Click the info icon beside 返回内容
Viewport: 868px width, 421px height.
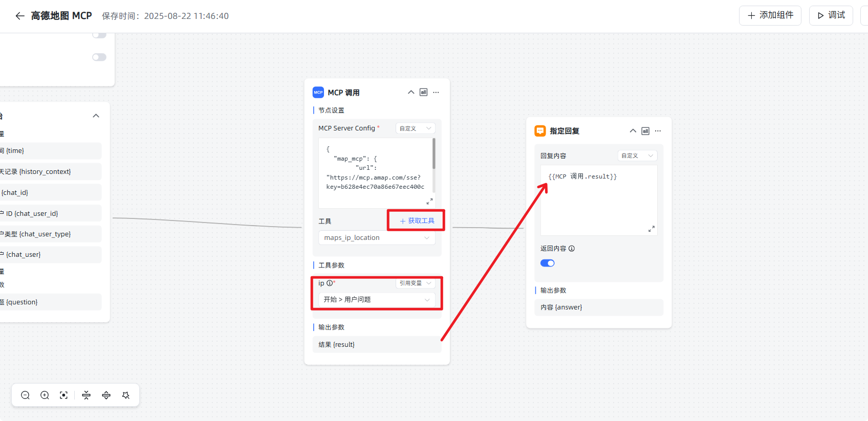point(572,249)
